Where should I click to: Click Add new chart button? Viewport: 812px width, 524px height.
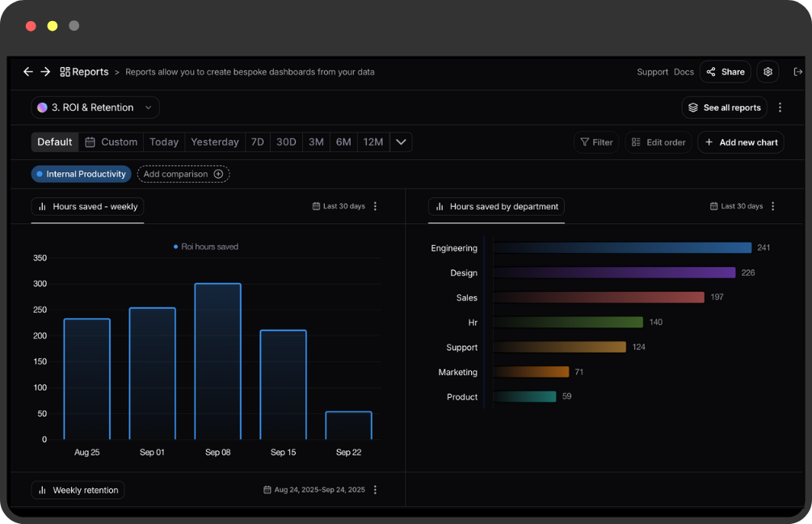tap(741, 142)
